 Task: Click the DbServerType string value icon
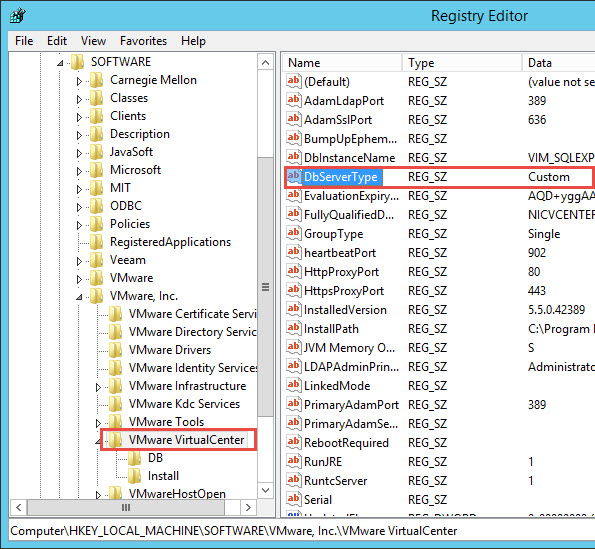click(x=294, y=176)
